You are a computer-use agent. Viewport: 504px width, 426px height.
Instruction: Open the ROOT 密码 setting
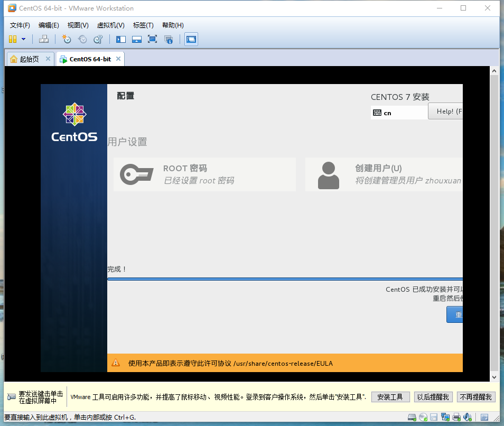(204, 174)
